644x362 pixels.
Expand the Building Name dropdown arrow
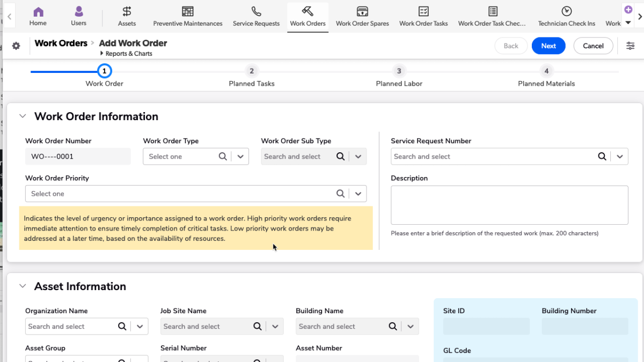pos(411,327)
